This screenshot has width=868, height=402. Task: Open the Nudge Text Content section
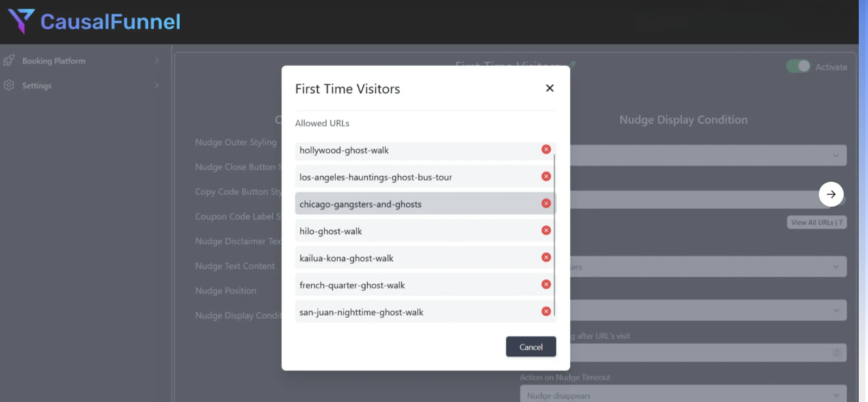click(x=235, y=266)
